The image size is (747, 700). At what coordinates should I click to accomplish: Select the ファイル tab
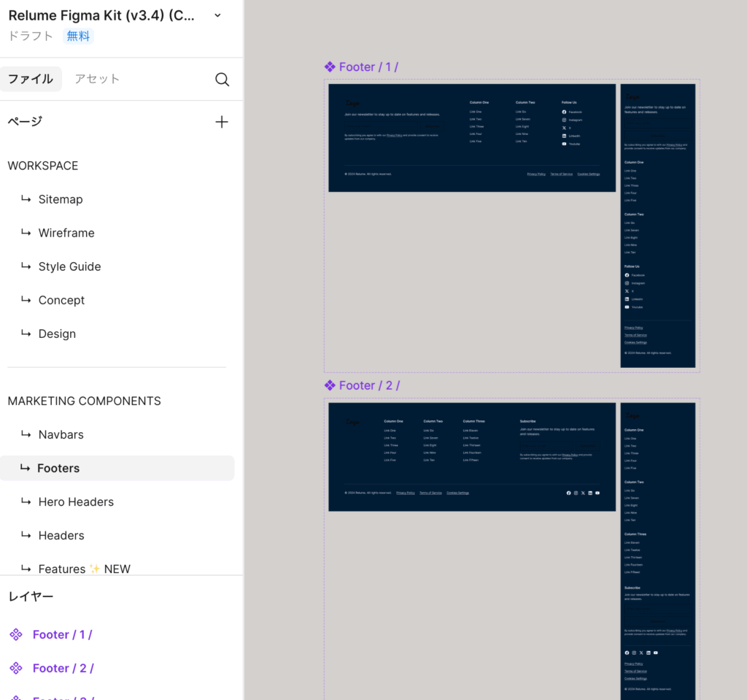31,79
